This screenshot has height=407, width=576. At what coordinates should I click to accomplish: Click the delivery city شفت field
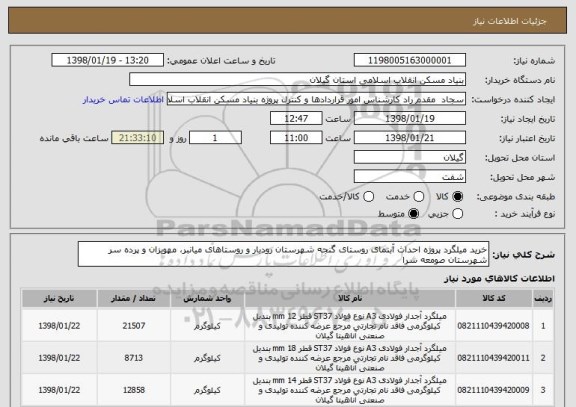coord(410,177)
